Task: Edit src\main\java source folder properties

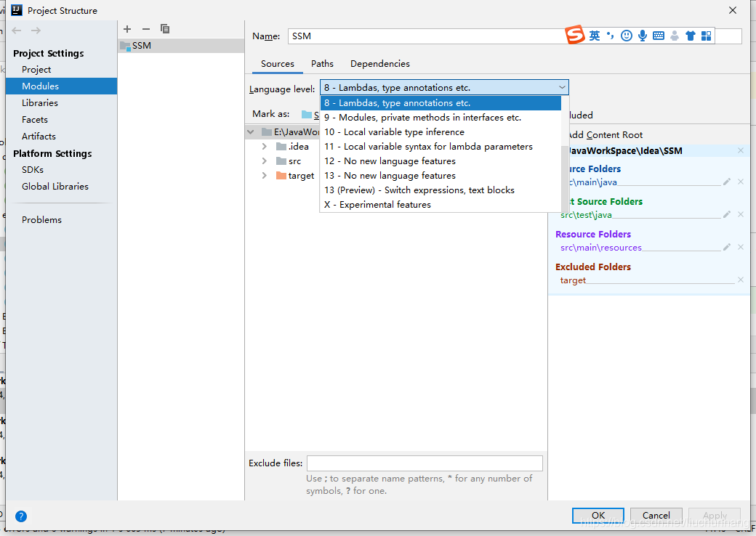Action: tap(727, 182)
